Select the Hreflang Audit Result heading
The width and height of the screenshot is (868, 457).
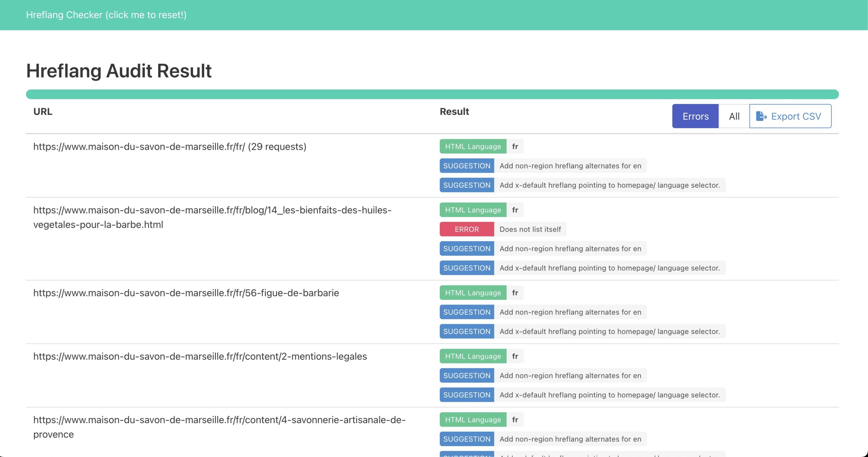(119, 71)
